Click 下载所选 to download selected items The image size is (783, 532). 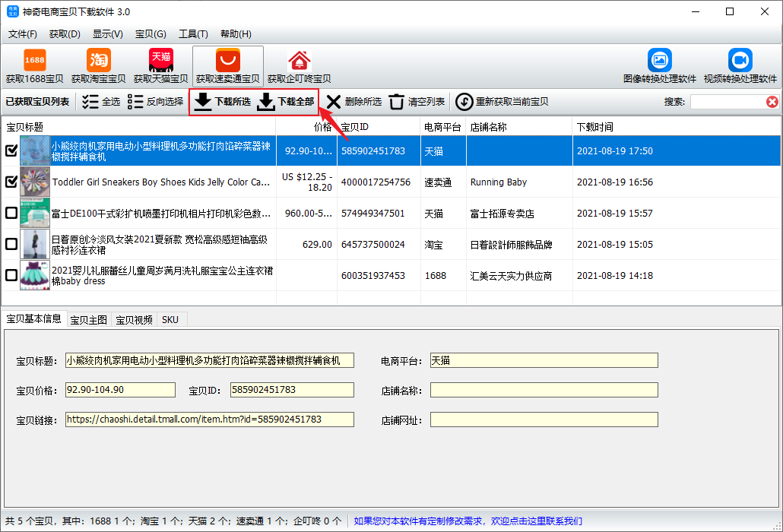pos(222,102)
